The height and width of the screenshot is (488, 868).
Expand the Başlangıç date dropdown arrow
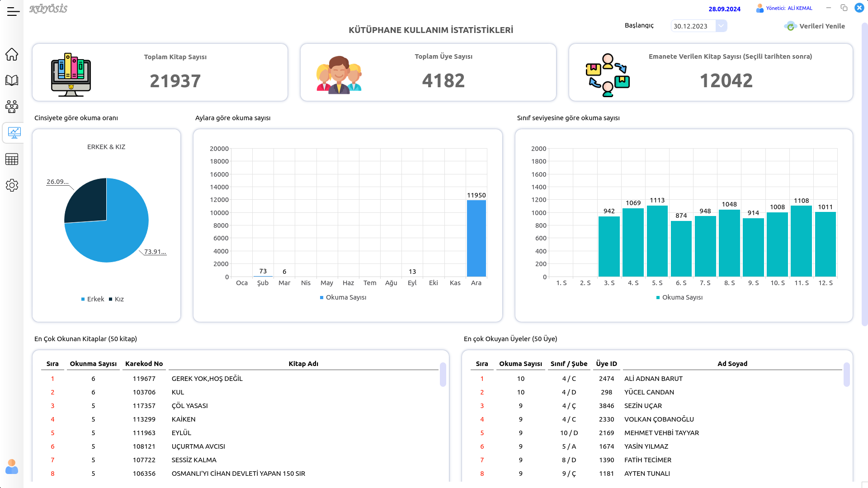(x=722, y=26)
